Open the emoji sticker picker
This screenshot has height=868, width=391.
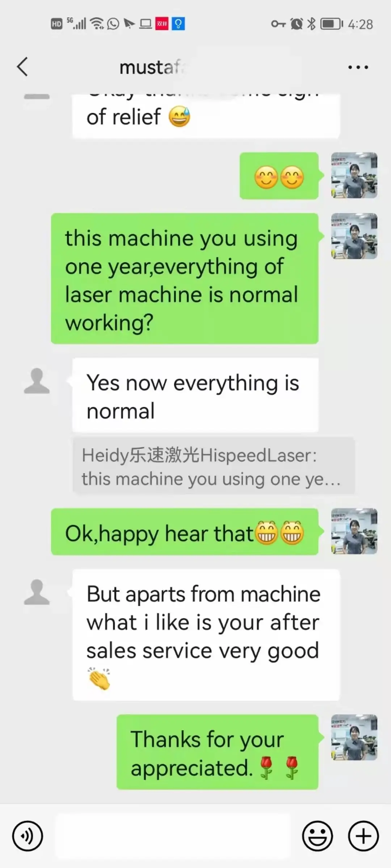[x=318, y=836]
